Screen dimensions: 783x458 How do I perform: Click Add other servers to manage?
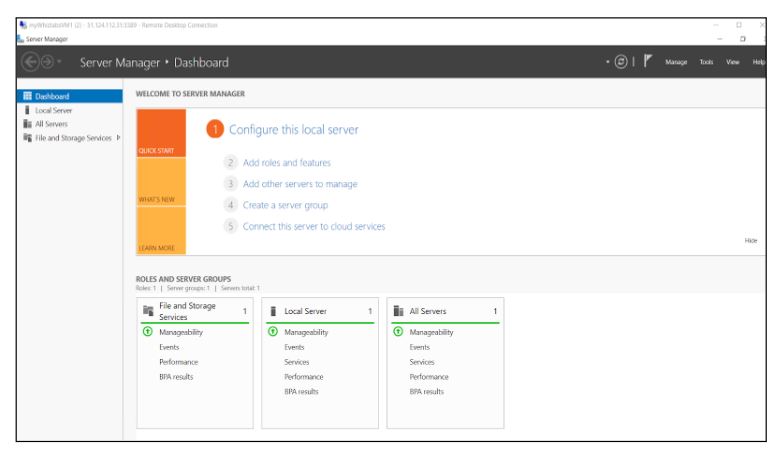point(300,184)
